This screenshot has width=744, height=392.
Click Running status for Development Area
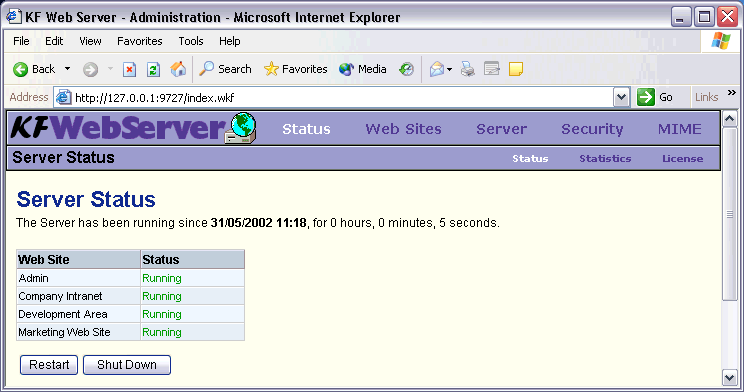tap(162, 315)
